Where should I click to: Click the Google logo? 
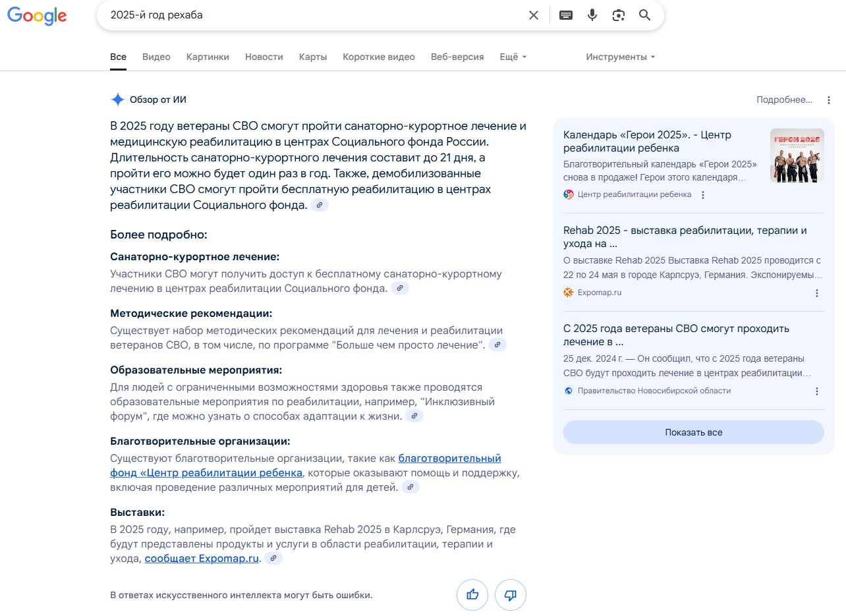37,16
